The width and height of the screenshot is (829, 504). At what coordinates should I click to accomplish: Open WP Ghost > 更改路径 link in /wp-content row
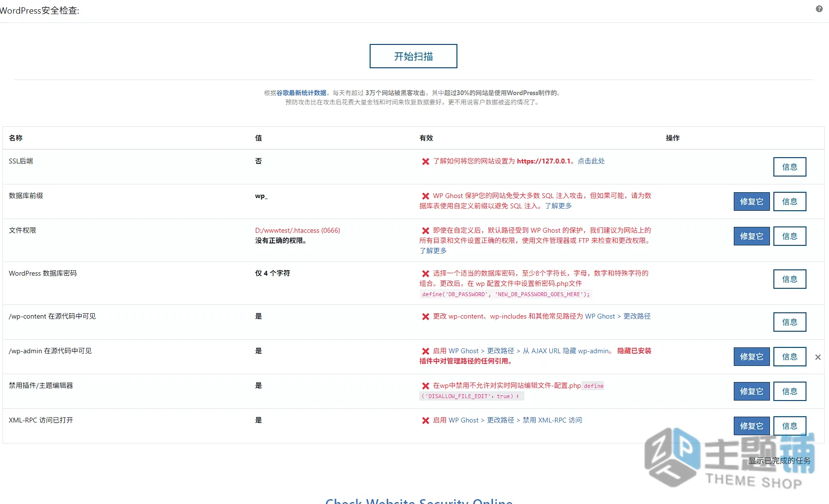click(618, 316)
